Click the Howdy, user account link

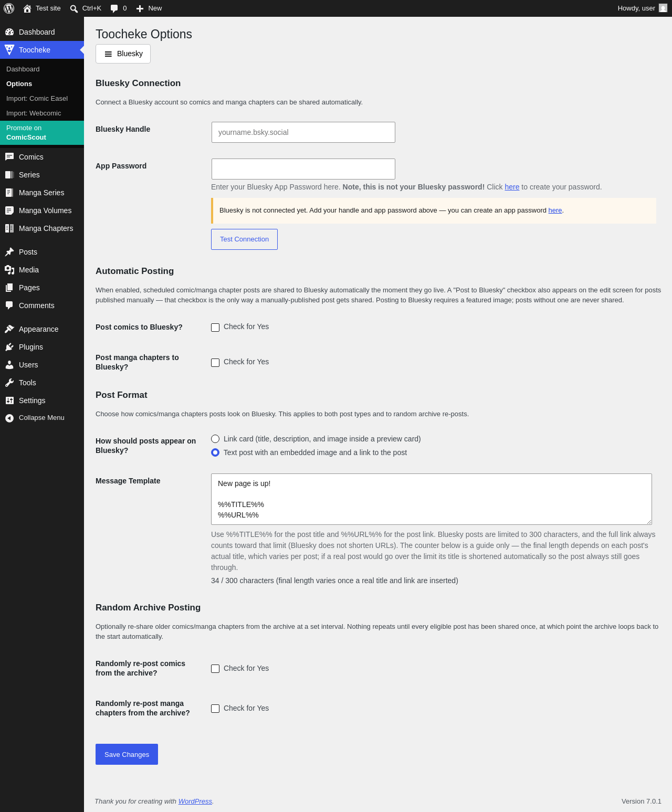pyautogui.click(x=642, y=8)
